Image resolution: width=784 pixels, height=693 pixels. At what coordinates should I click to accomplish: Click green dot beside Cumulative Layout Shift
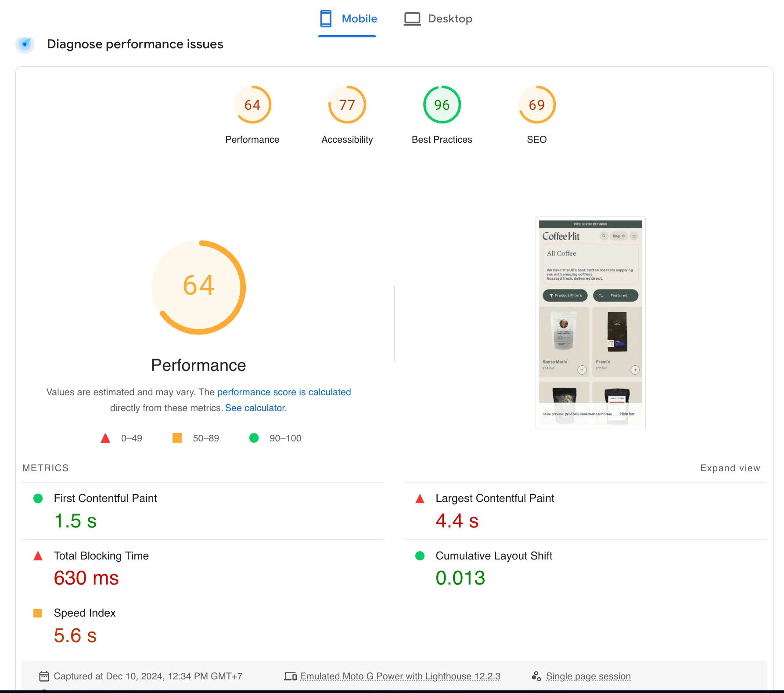tap(420, 556)
